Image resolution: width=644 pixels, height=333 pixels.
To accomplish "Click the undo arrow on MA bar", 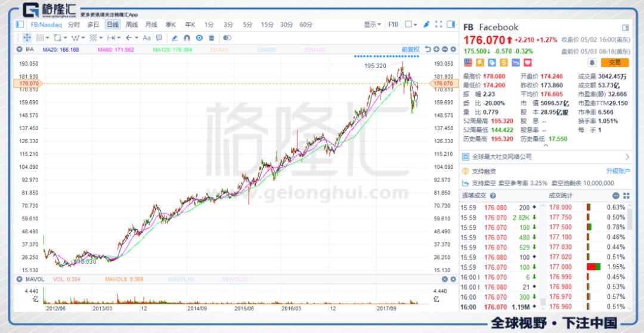I will coord(428,50).
